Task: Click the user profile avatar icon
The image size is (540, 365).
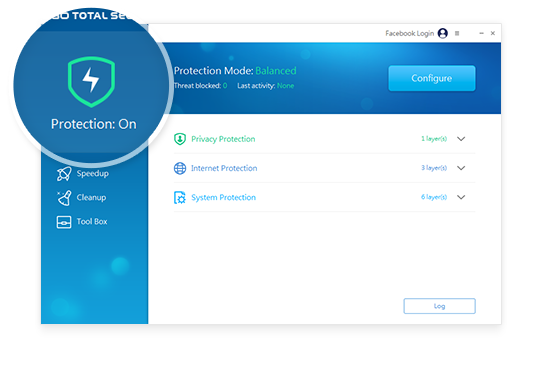Action: tap(443, 33)
